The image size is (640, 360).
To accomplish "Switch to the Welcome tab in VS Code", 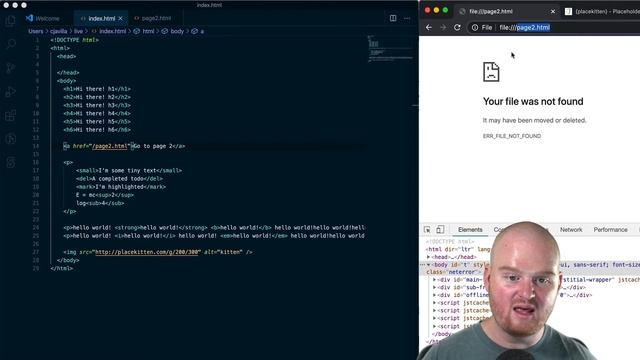I will (x=43, y=18).
